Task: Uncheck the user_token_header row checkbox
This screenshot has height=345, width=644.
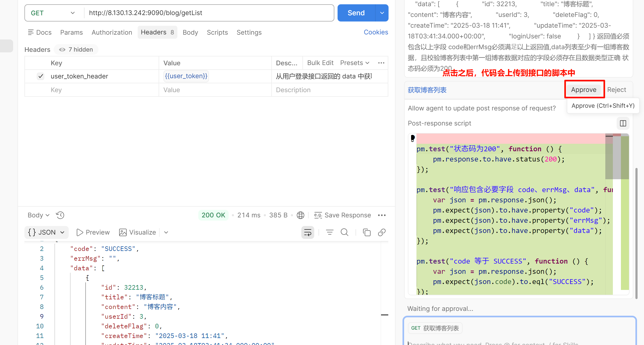Action: [41, 76]
